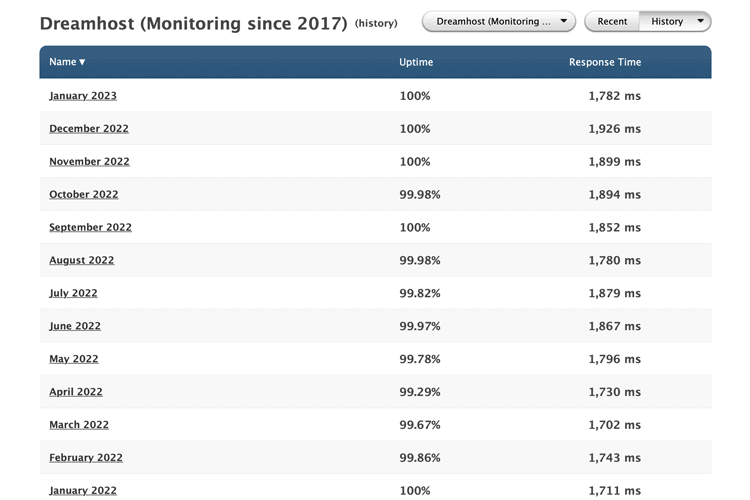Click the 1,711 ms response time
The image size is (750, 500).
pyautogui.click(x=615, y=490)
